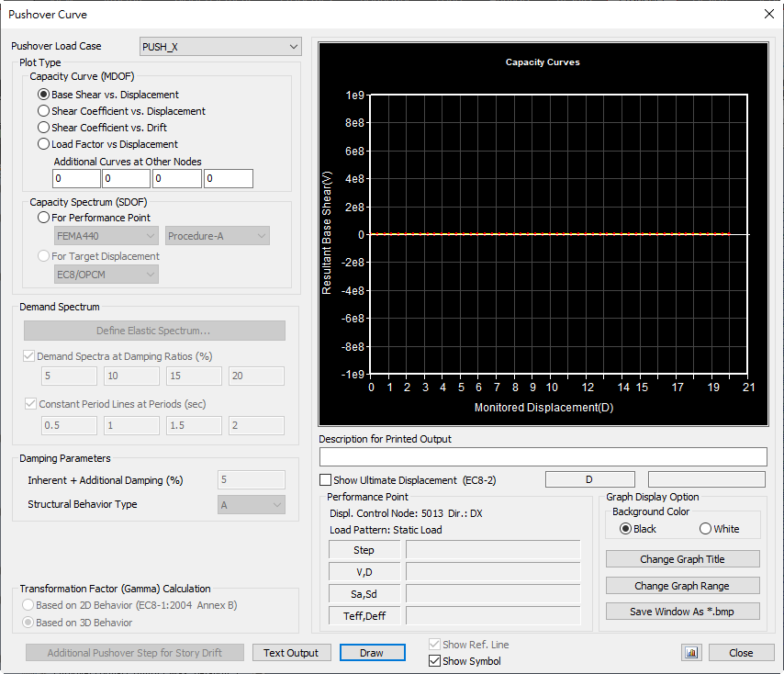The width and height of the screenshot is (784, 674).
Task: Click first Additional Curves node input field
Action: (76, 179)
